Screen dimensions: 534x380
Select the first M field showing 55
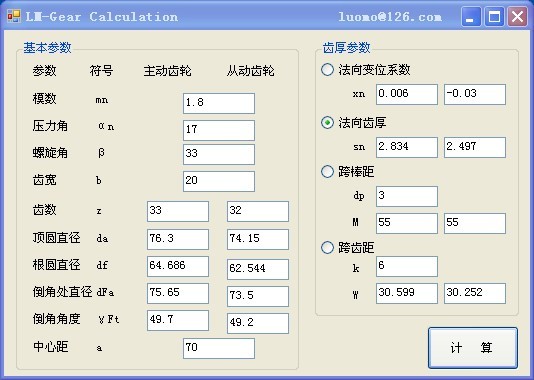pyautogui.click(x=407, y=223)
